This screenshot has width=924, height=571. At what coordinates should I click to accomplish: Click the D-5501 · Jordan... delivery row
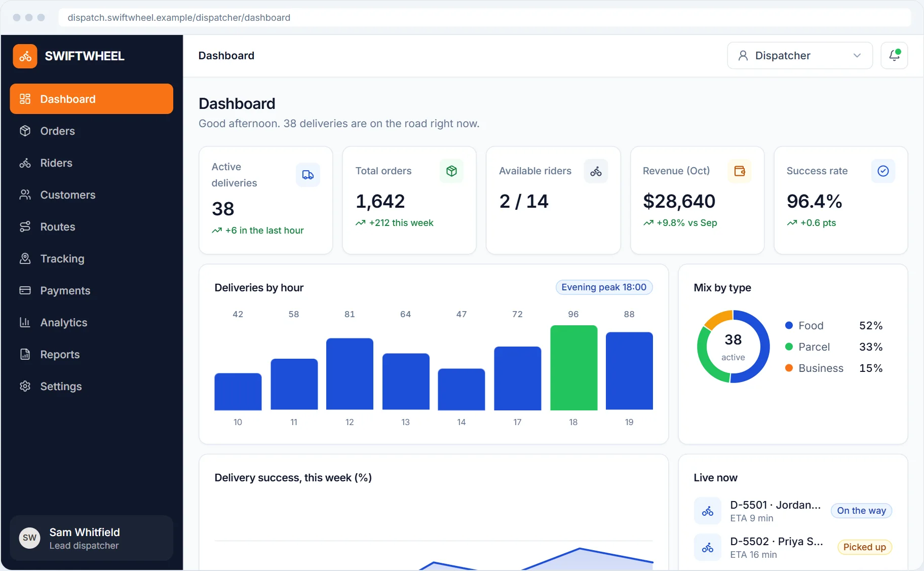tap(793, 511)
